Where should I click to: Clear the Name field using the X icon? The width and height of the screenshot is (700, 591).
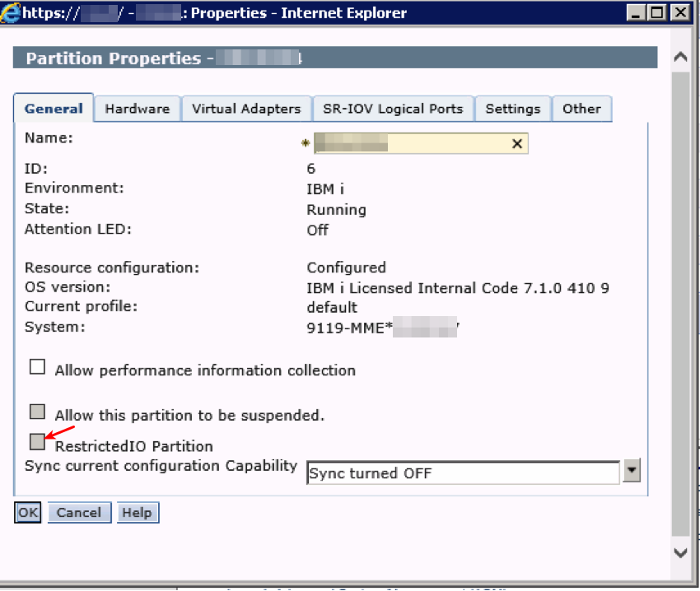pos(517,142)
